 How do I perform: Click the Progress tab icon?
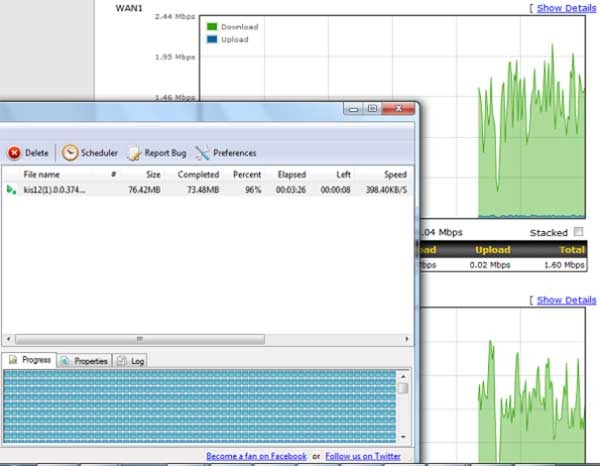13,360
